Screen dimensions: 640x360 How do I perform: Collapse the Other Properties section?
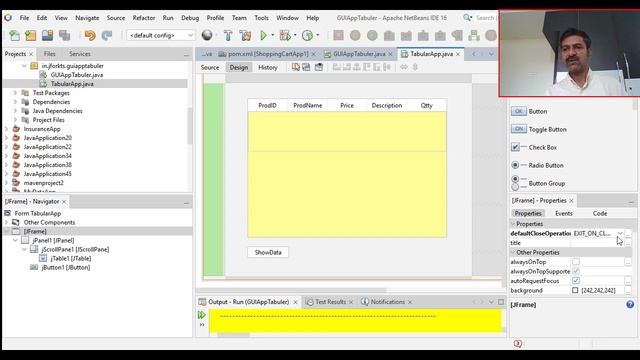tap(513, 252)
